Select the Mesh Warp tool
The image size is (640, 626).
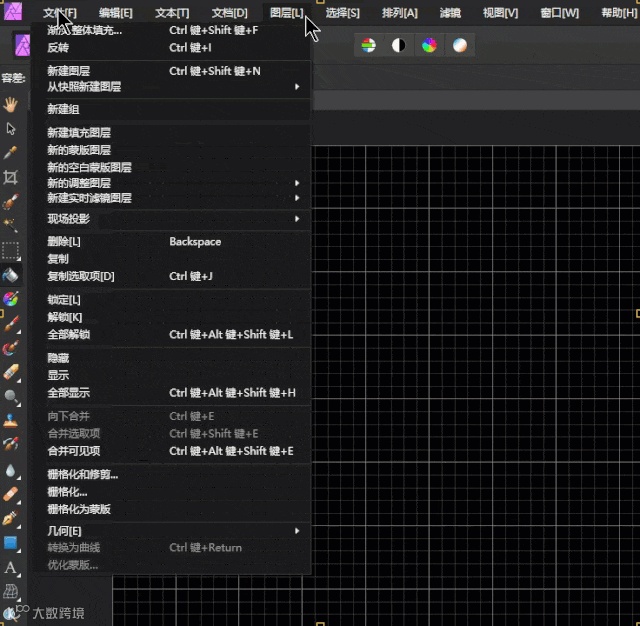10,592
